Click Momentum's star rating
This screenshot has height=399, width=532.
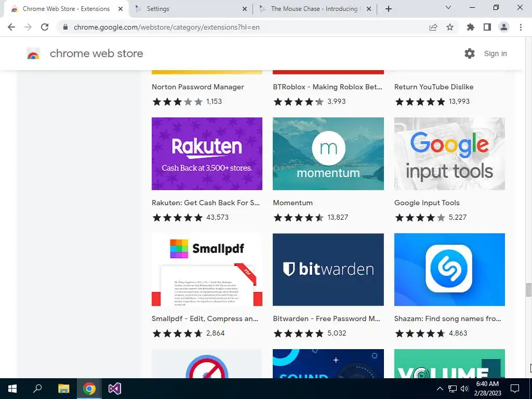click(299, 218)
